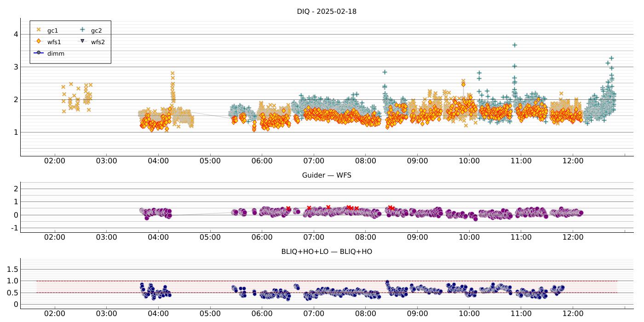
Task: Click the dimm circle-line marker in legend
Action: tap(39, 53)
